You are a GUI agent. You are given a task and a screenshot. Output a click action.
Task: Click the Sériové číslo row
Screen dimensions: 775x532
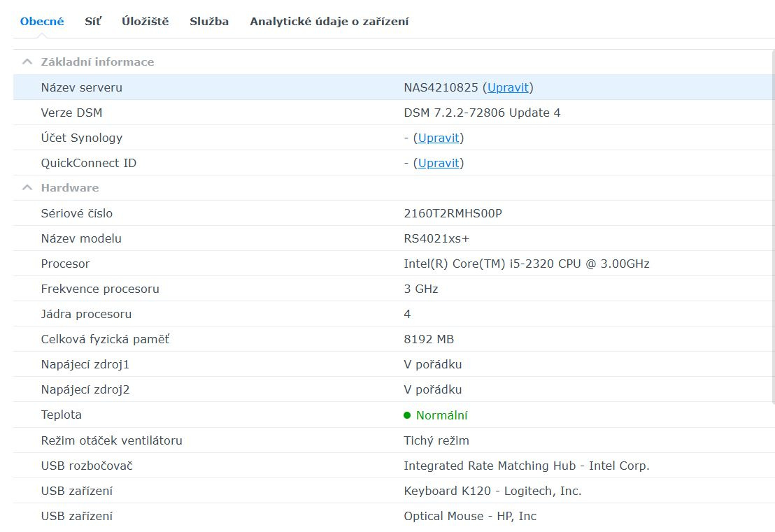210,213
